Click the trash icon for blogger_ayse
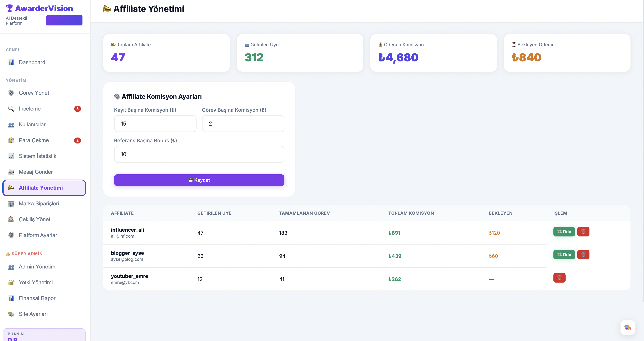 pos(583,254)
